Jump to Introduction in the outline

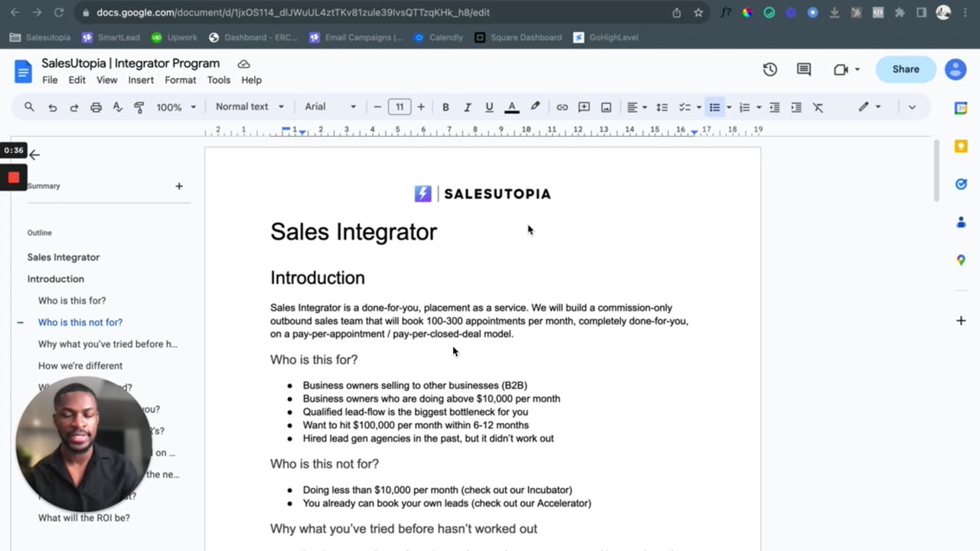click(x=56, y=279)
